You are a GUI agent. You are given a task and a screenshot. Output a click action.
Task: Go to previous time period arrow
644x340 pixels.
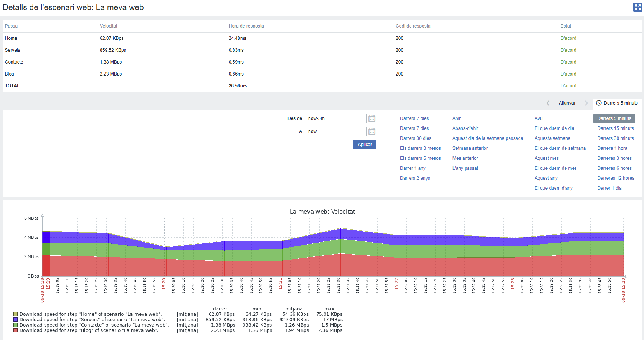click(548, 103)
